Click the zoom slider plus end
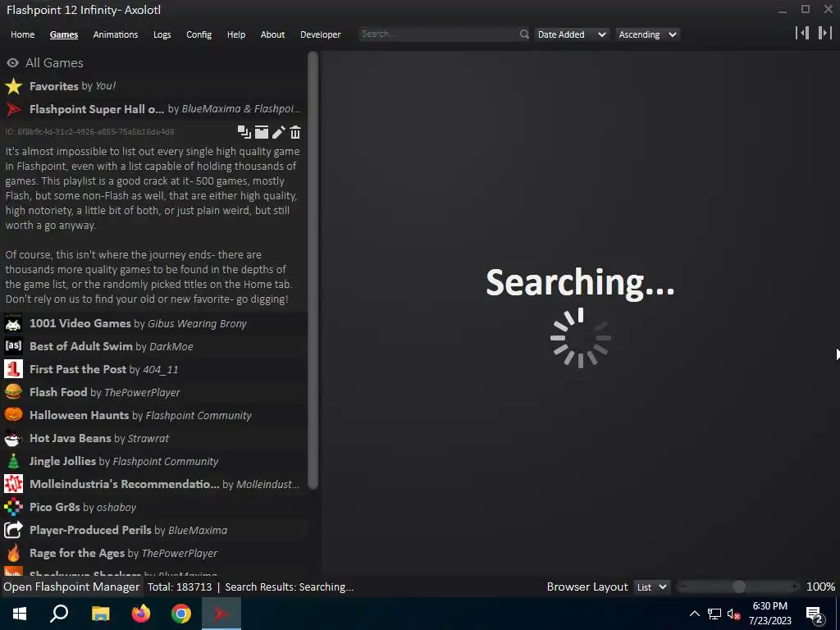Viewport: 840px width, 630px height. pyautogui.click(x=794, y=587)
